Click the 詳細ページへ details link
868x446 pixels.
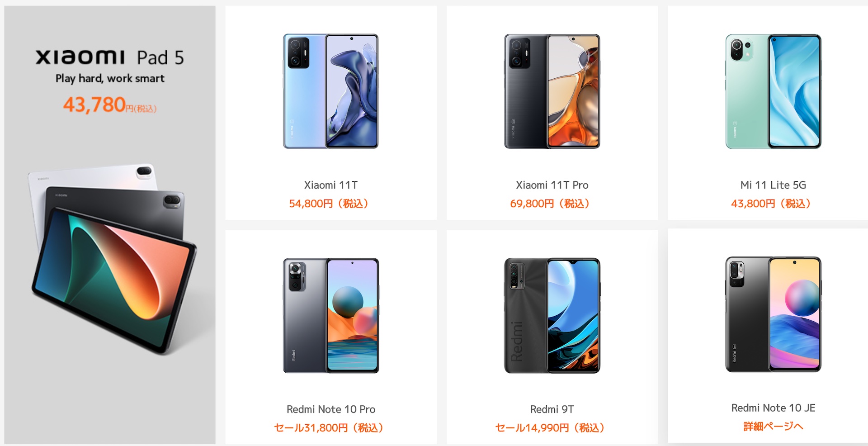point(773,426)
